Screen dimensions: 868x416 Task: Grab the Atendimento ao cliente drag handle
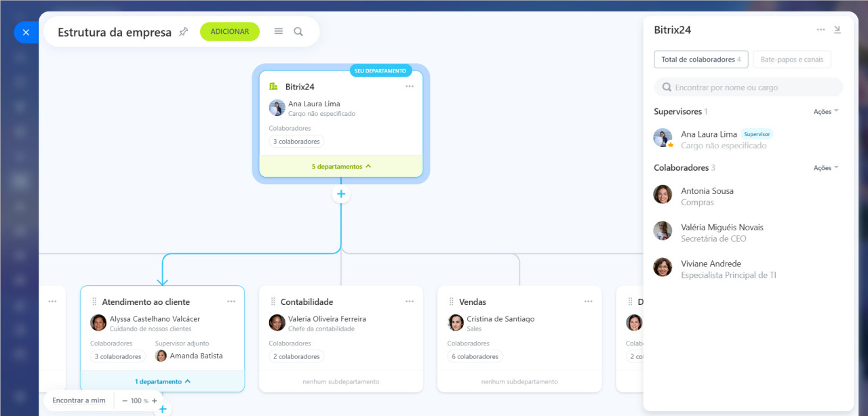click(x=94, y=301)
